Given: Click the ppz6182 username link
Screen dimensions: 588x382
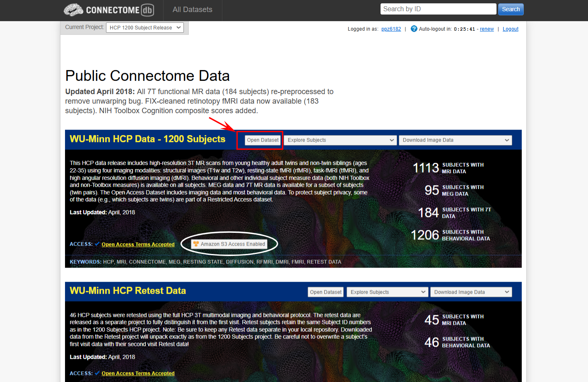Looking at the screenshot, I should coord(391,29).
